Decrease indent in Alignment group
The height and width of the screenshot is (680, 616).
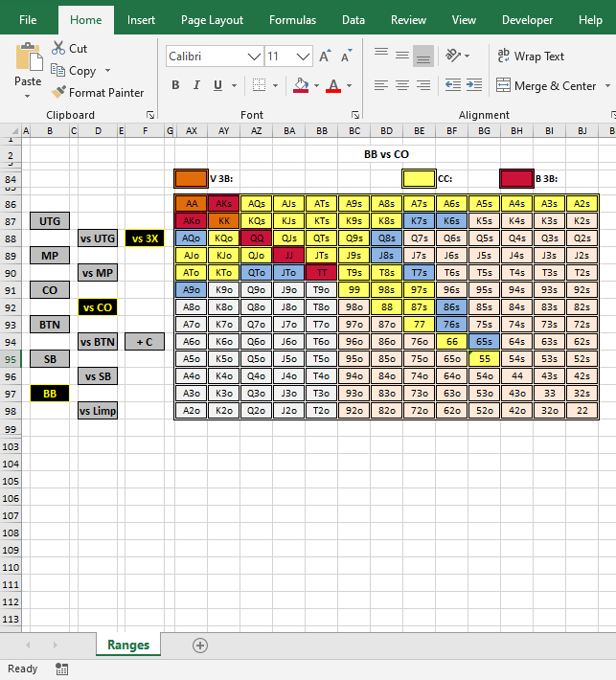pos(453,85)
